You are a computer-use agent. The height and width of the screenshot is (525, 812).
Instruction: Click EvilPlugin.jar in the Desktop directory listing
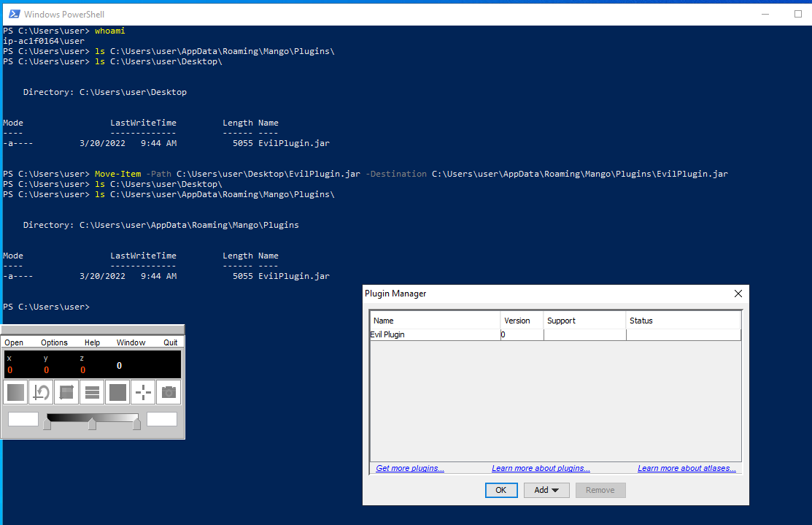293,143
